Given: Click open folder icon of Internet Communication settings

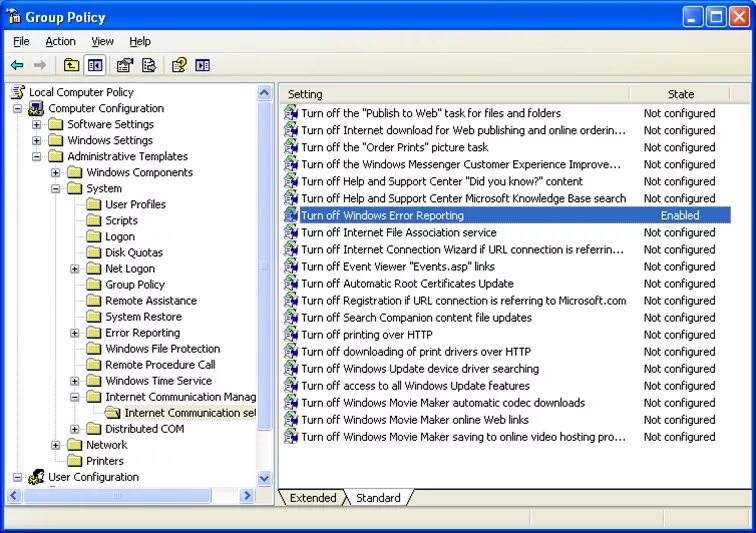Looking at the screenshot, I should 113,413.
